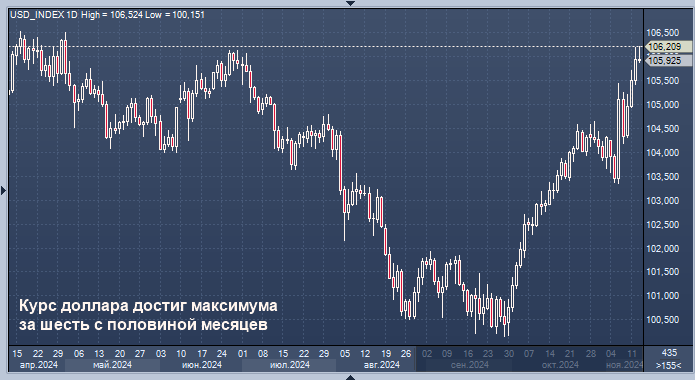The width and height of the screenshot is (695, 380).
Task: Click date label 04 on time axis
Action: [611, 353]
